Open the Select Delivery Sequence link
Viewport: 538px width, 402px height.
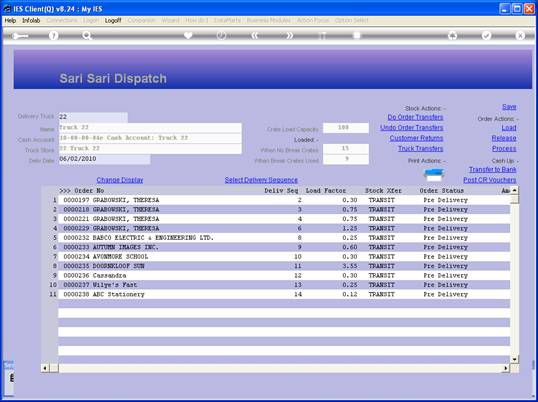click(261, 180)
